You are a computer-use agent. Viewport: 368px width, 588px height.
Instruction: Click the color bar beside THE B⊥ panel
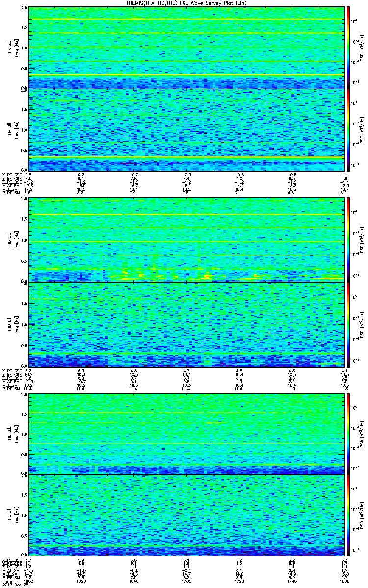[x=348, y=433]
